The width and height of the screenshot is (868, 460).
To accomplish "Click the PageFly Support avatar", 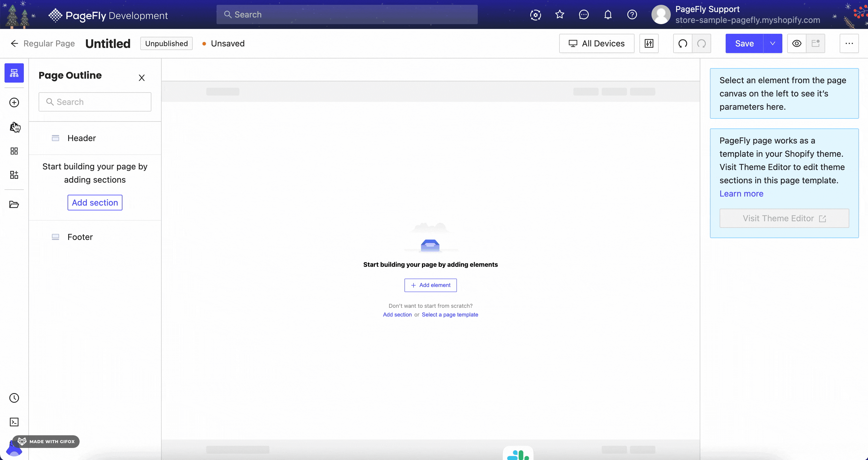I will pyautogui.click(x=661, y=14).
